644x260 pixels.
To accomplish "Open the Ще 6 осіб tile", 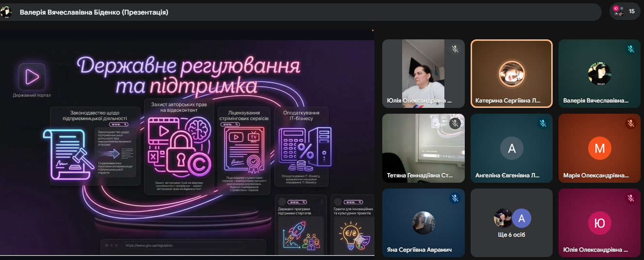I will 512,223.
